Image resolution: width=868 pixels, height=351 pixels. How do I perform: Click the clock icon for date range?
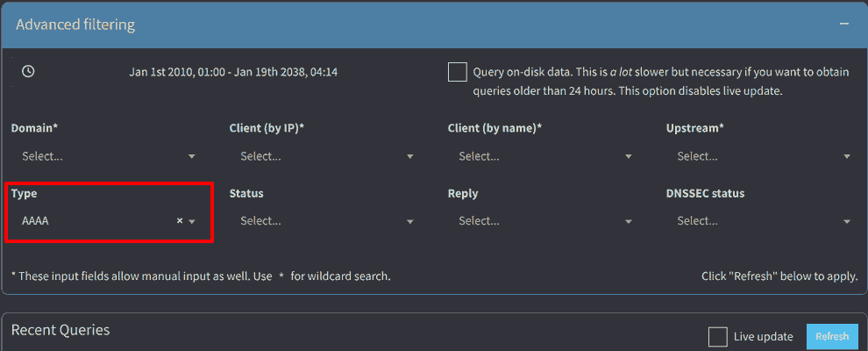(x=28, y=72)
